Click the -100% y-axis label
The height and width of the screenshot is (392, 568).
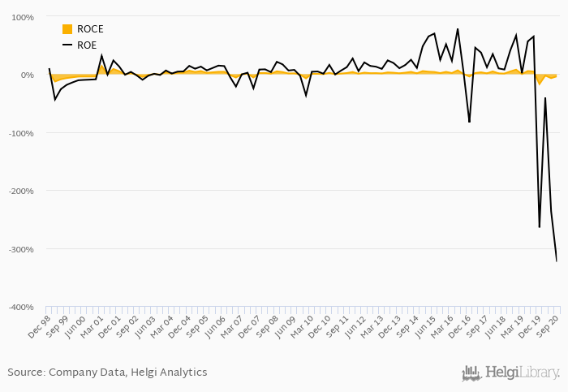pyautogui.click(x=21, y=133)
